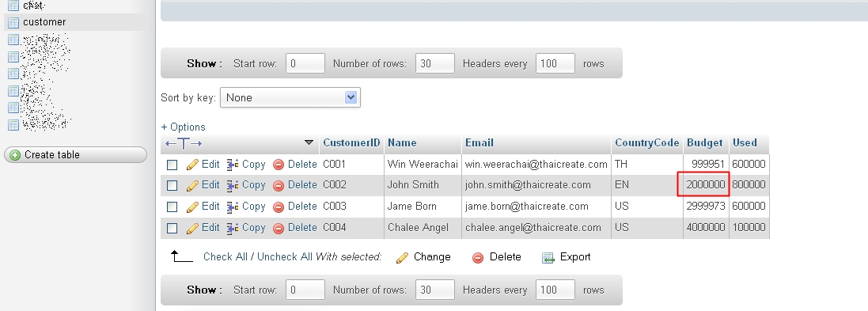
Task: Click the full-texts toggle arrows icon in header
Action: [x=184, y=144]
